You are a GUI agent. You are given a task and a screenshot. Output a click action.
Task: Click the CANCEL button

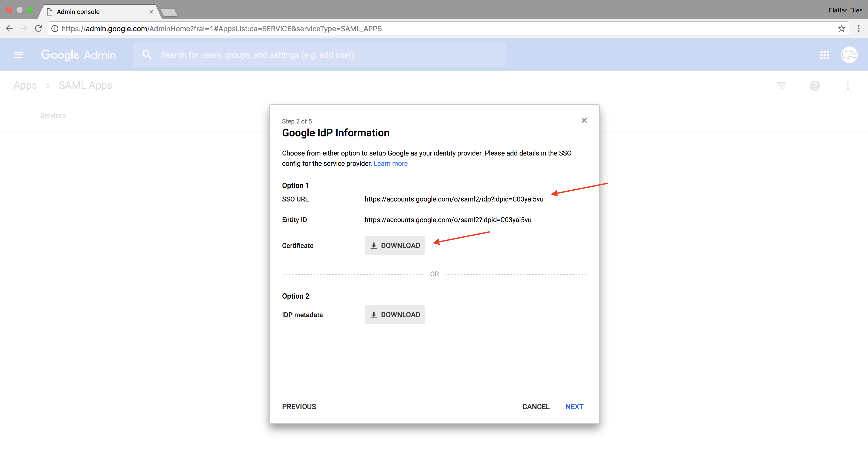click(536, 407)
